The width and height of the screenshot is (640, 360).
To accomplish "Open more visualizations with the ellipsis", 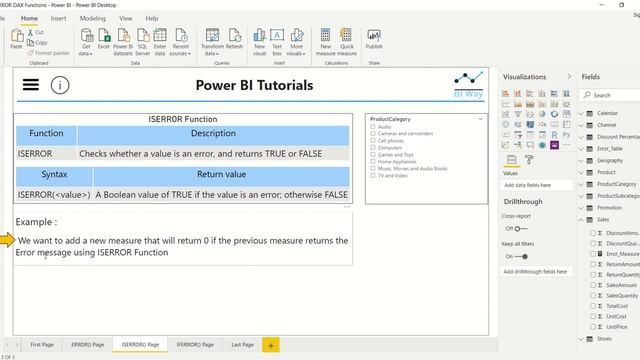I will tap(567, 145).
